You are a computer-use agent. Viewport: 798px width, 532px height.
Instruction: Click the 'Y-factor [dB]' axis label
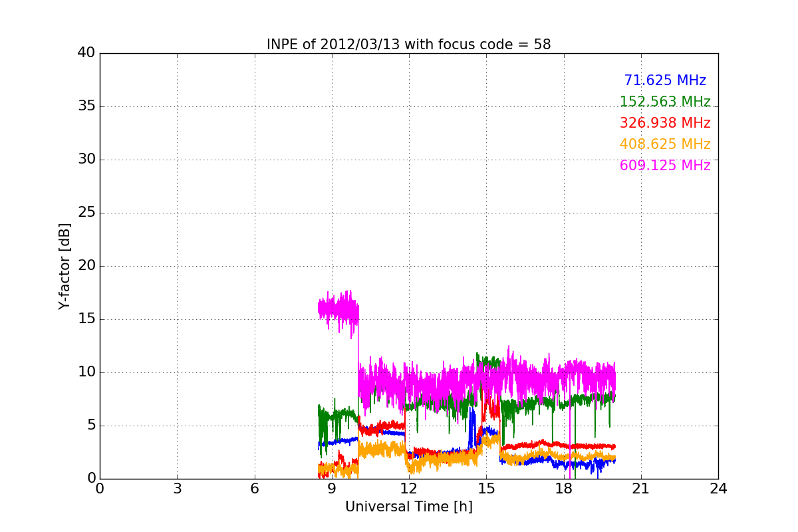point(65,266)
